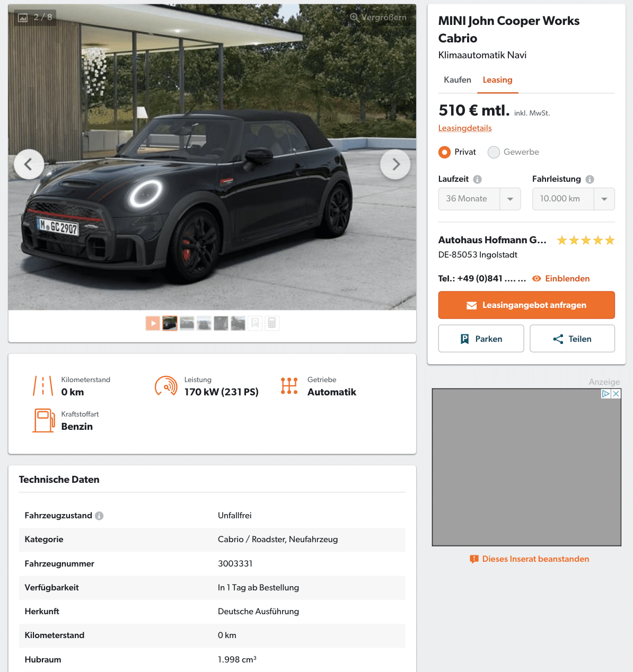Viewport: 633px width, 672px height.
Task: Open the Fahrleistung 10.000 km dropdown
Action: tap(574, 199)
